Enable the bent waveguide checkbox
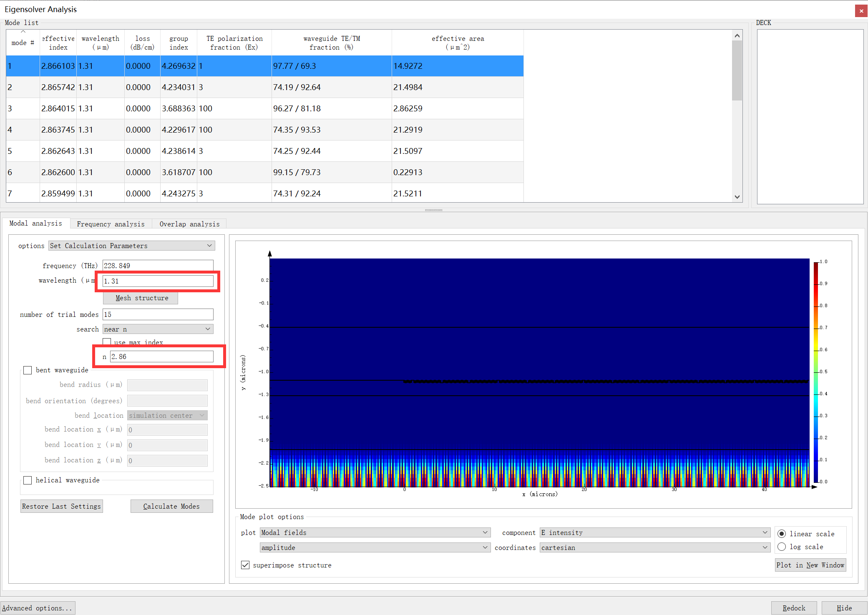This screenshot has height=615, width=868. click(28, 370)
